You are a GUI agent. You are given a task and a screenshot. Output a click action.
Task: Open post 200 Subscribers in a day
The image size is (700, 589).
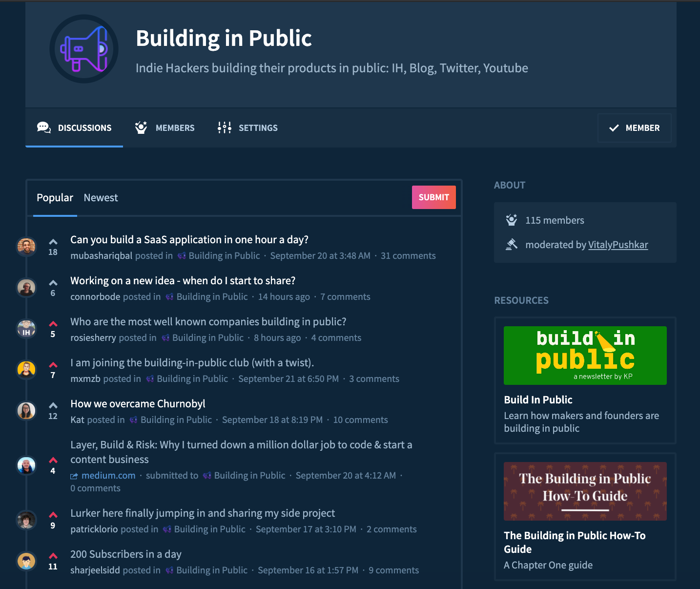click(126, 554)
